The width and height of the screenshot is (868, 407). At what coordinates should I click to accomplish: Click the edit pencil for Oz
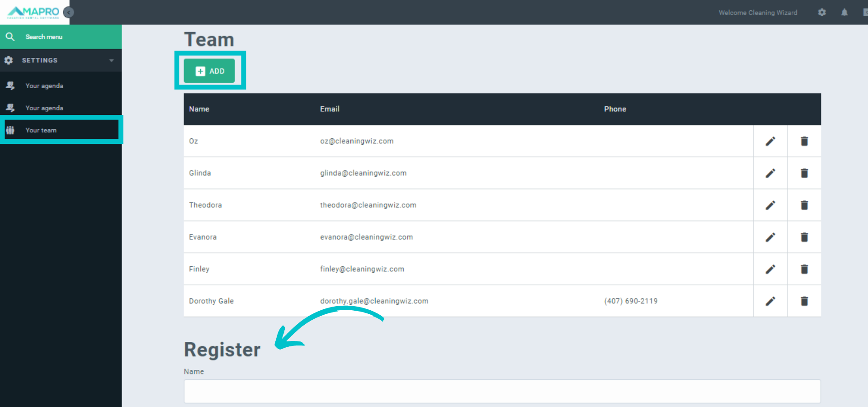(770, 141)
